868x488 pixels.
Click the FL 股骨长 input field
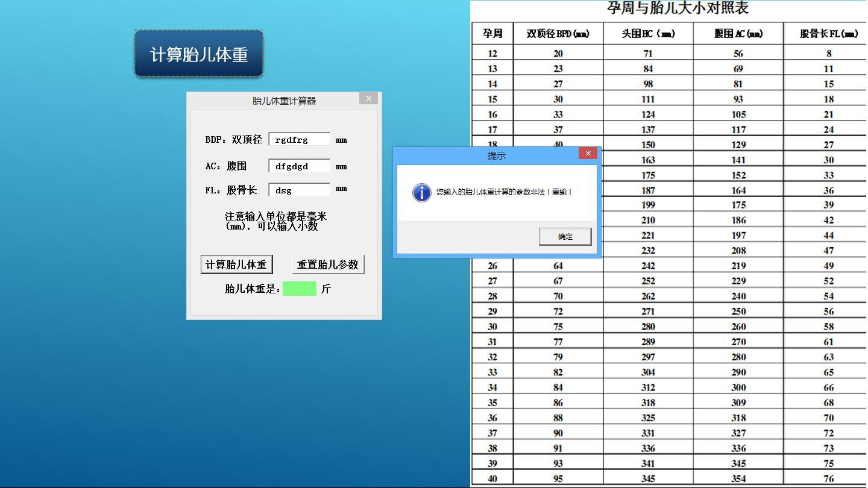[x=299, y=189]
